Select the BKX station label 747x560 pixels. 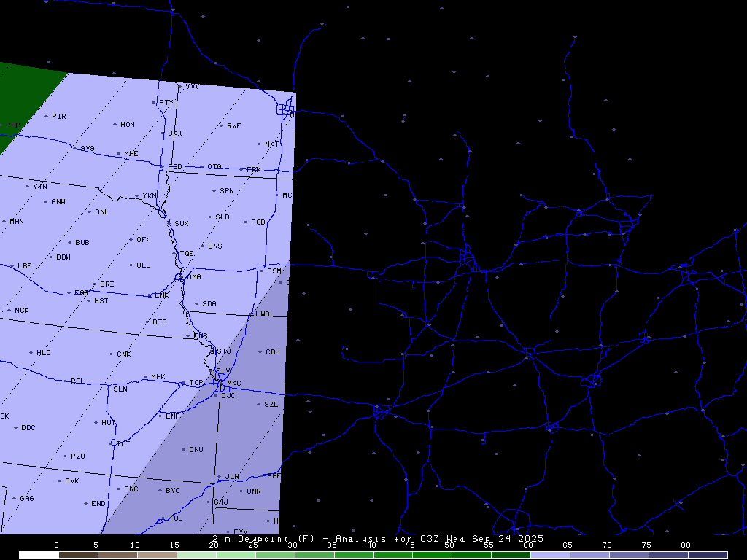(175, 133)
